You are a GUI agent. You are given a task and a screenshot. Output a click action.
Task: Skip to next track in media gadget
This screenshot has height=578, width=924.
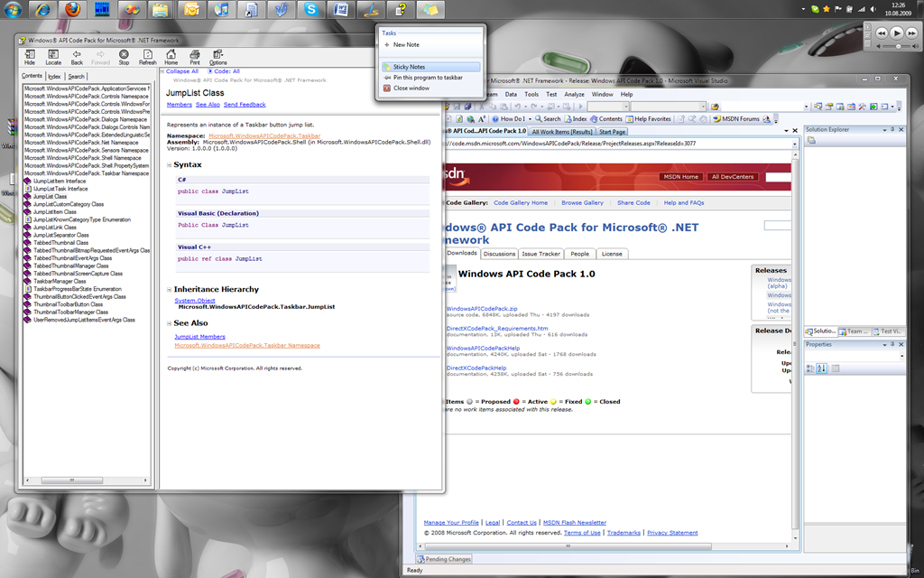911,33
